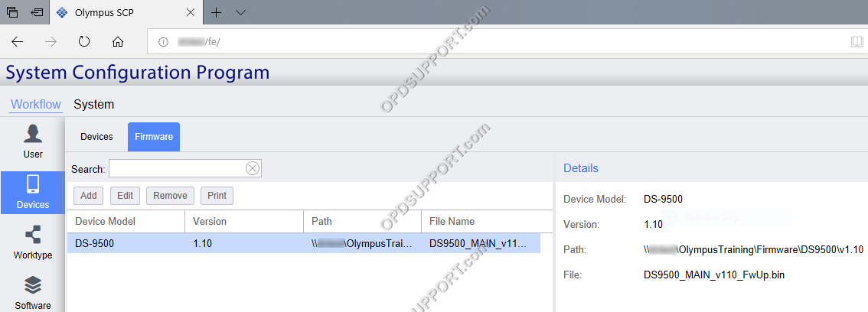Click the Search input field
The width and height of the screenshot is (868, 312).
click(177, 169)
